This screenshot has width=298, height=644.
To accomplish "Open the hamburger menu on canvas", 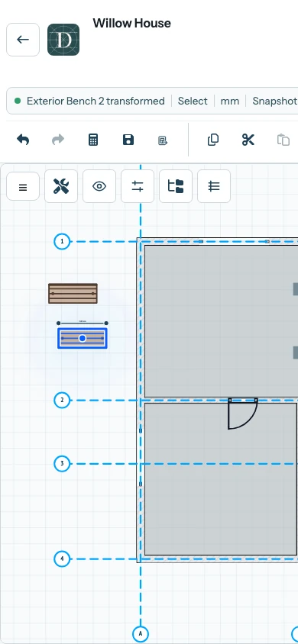I will [x=23, y=186].
